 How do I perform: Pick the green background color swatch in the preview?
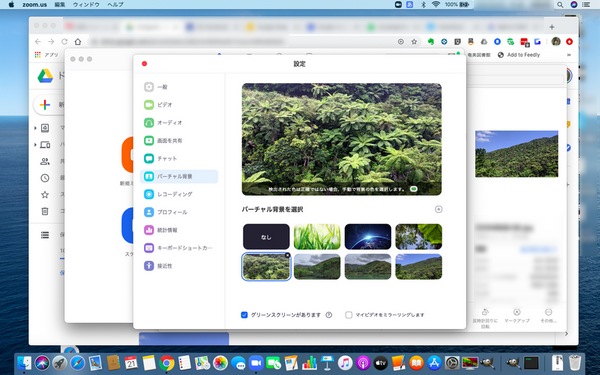[414, 189]
